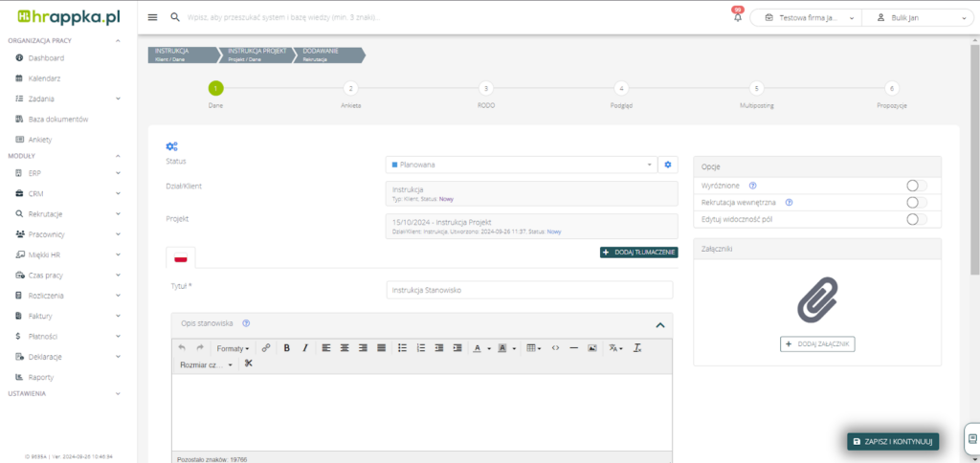980x463 pixels.
Task: Click the Dodaj tłumaczenie button
Action: (x=638, y=253)
